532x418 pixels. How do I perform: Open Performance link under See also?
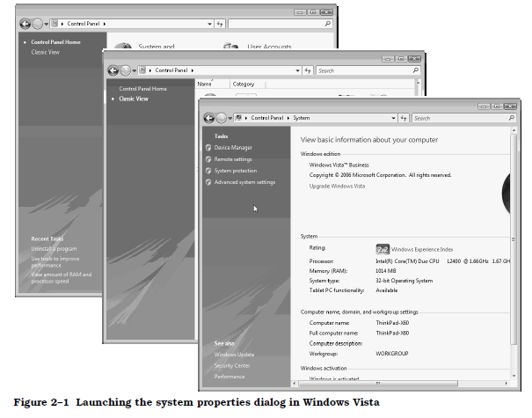[x=230, y=377]
